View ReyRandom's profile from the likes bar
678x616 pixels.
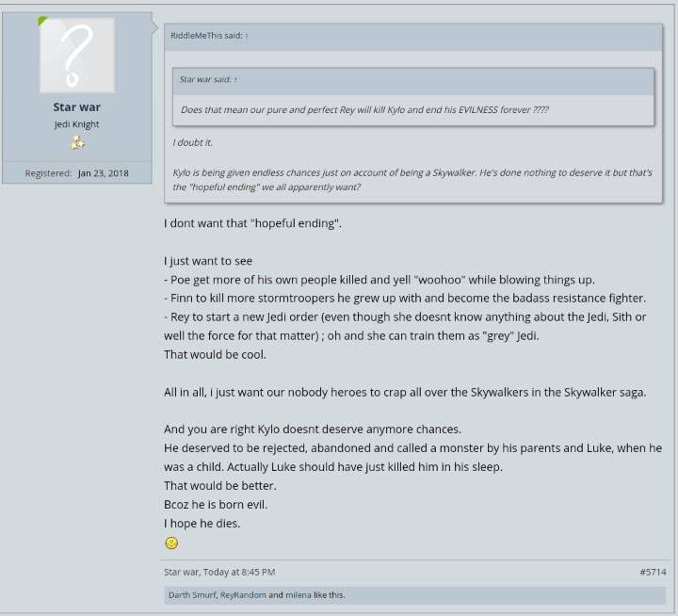(x=243, y=594)
